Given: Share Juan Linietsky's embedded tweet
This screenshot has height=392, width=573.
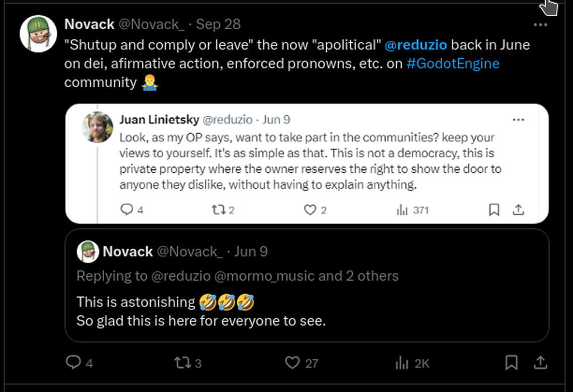Looking at the screenshot, I should click(519, 210).
